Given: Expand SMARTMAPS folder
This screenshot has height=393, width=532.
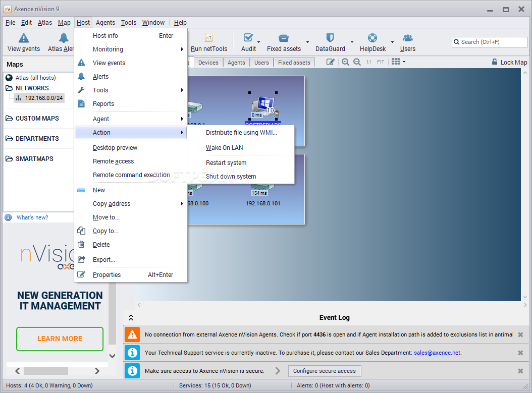Looking at the screenshot, I should point(9,159).
